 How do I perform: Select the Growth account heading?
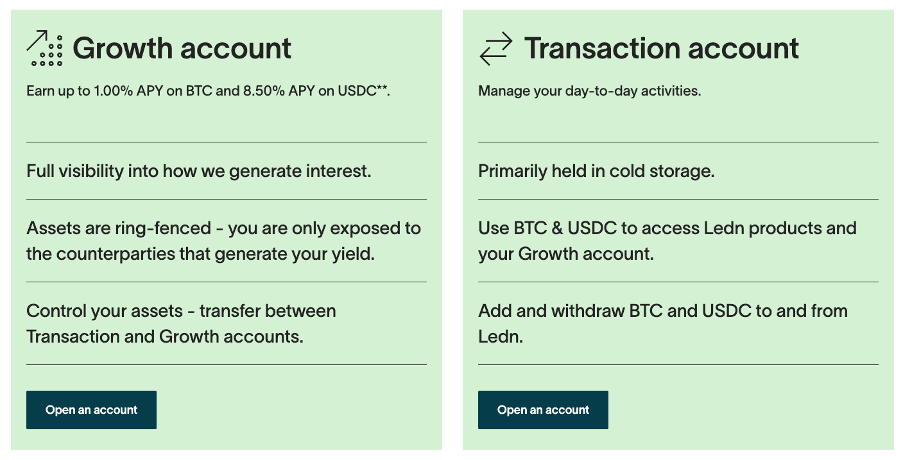click(182, 48)
